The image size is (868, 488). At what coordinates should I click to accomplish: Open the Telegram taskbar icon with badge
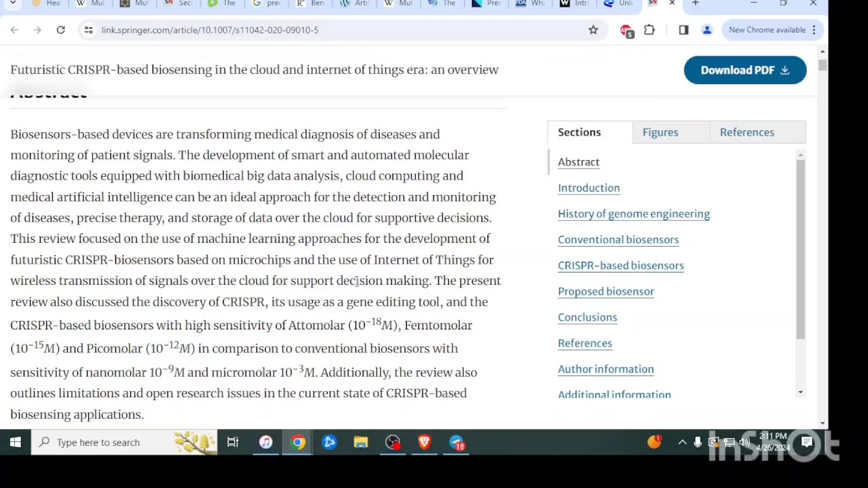457,443
